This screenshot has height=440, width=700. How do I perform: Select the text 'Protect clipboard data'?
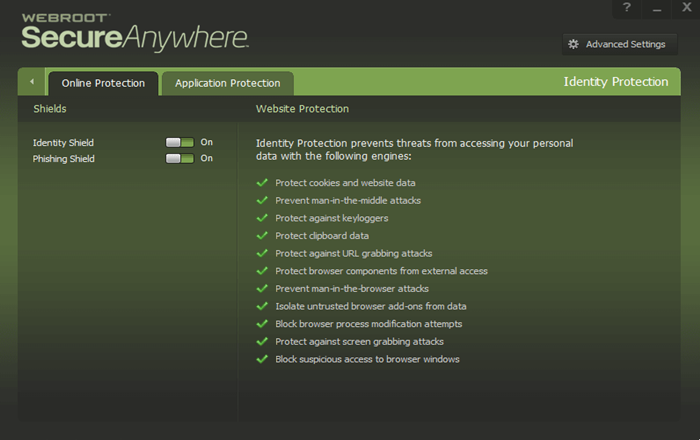pos(322,236)
